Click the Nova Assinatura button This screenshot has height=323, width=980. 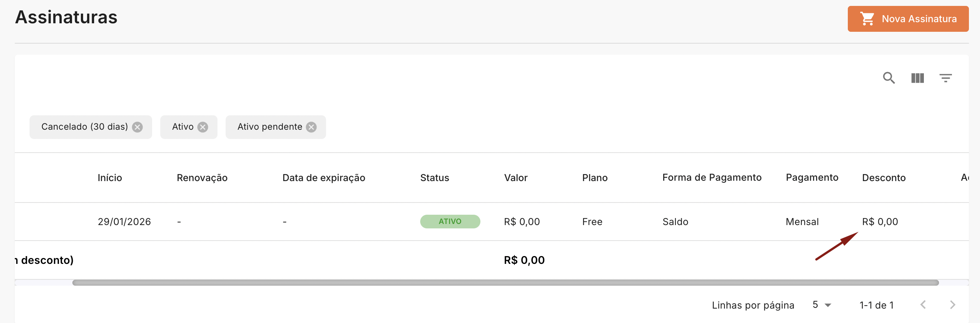(x=908, y=19)
